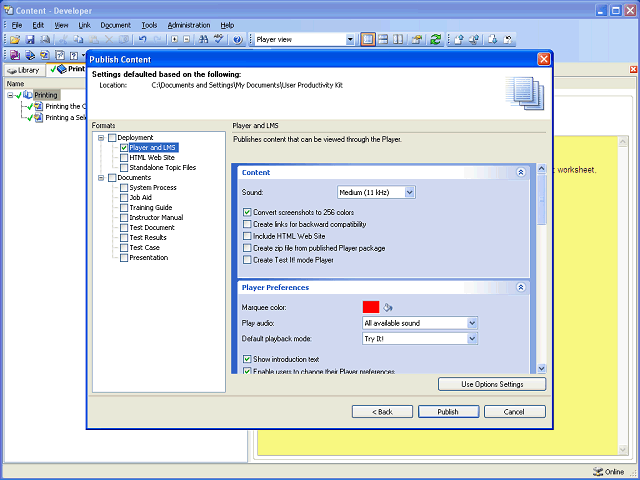Enable Create links for backward compatibility
This screenshot has height=480, width=640.
point(247,224)
